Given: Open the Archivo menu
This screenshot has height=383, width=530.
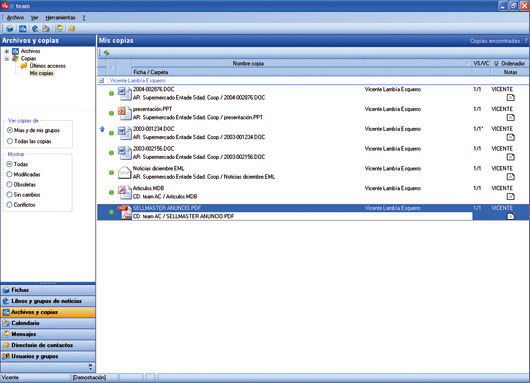Looking at the screenshot, I should (x=15, y=18).
